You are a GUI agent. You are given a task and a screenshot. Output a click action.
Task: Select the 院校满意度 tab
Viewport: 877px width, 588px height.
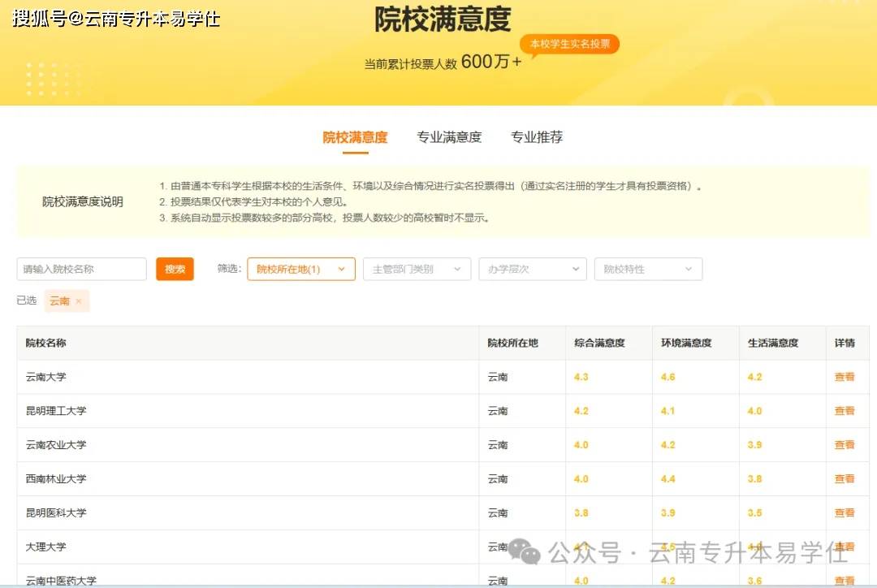click(x=355, y=137)
